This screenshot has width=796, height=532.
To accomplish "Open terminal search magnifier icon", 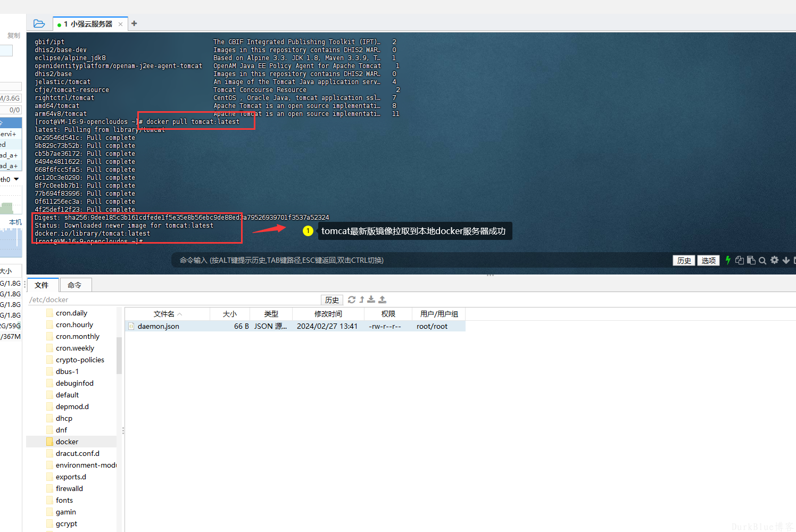I will (x=762, y=260).
